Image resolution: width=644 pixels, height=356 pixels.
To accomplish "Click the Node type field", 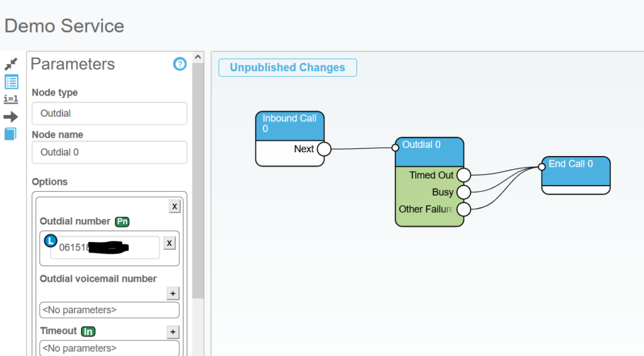I will click(x=109, y=113).
